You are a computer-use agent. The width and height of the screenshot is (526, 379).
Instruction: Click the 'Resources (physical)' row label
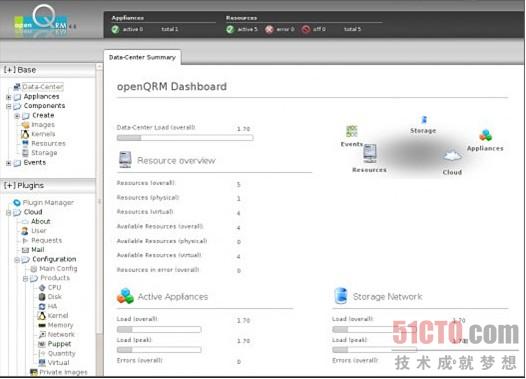(x=148, y=198)
